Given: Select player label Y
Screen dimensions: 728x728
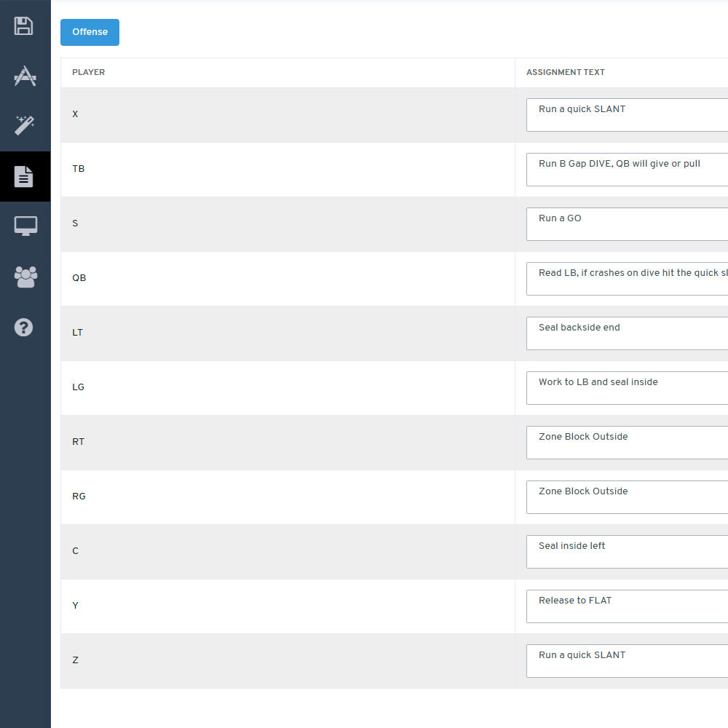Looking at the screenshot, I should pyautogui.click(x=75, y=606).
